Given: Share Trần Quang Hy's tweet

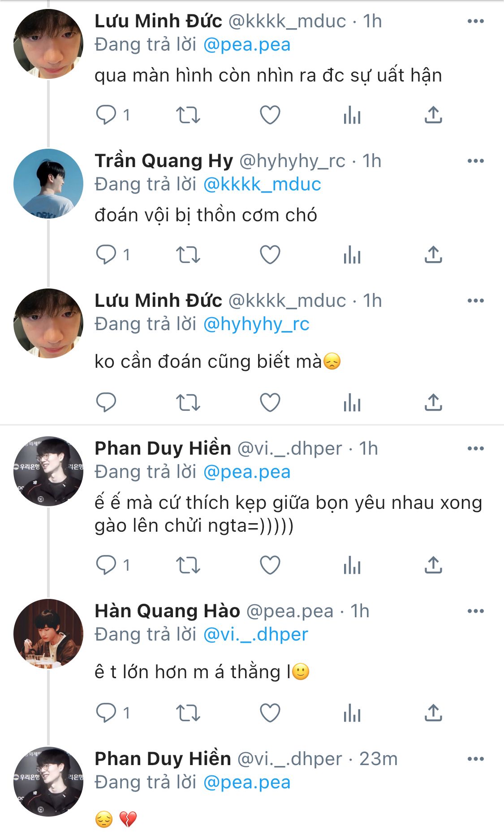Looking at the screenshot, I should point(433,254).
